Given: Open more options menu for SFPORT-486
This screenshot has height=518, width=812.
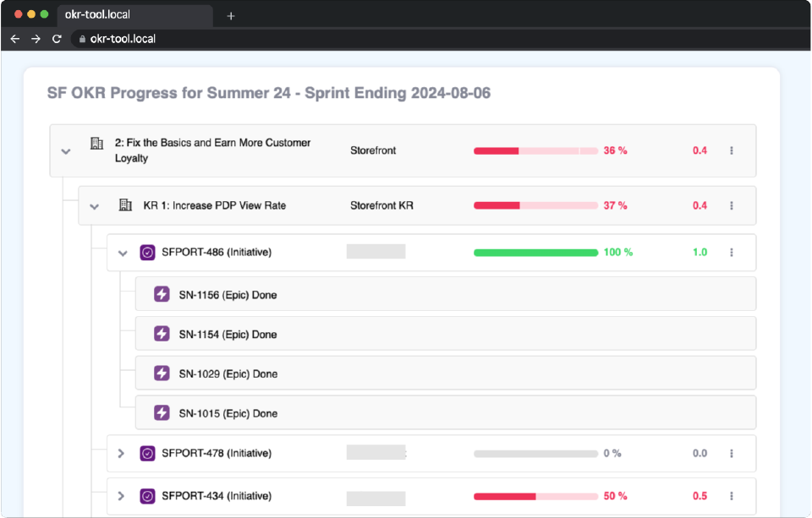Looking at the screenshot, I should coord(731,253).
